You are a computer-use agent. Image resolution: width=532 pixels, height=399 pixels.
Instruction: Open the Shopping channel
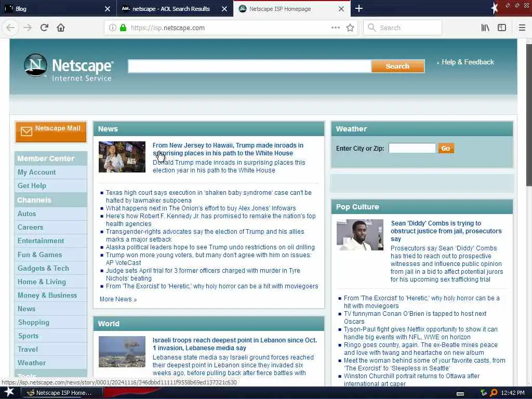click(34, 322)
